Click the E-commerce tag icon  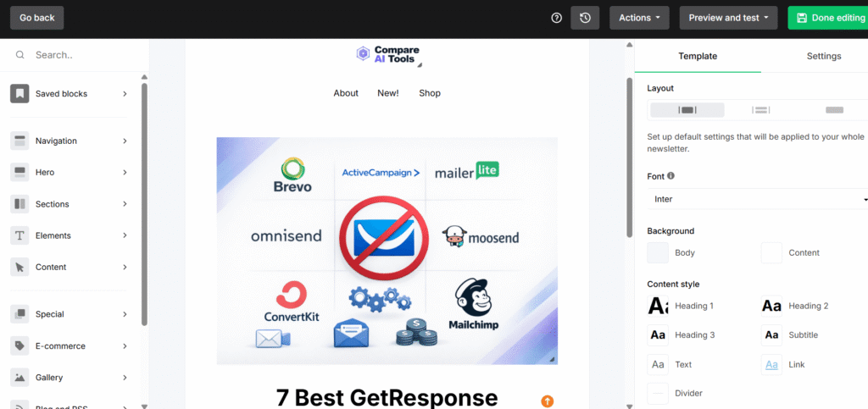(x=19, y=346)
